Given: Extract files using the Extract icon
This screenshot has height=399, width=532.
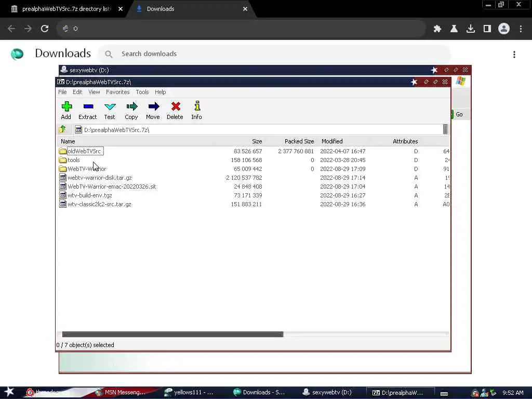Looking at the screenshot, I should pyautogui.click(x=87, y=110).
